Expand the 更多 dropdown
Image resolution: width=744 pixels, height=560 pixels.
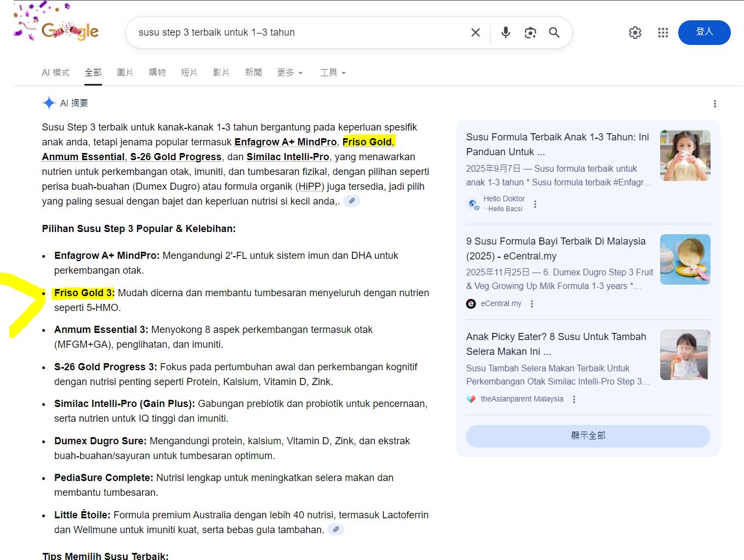coord(289,73)
